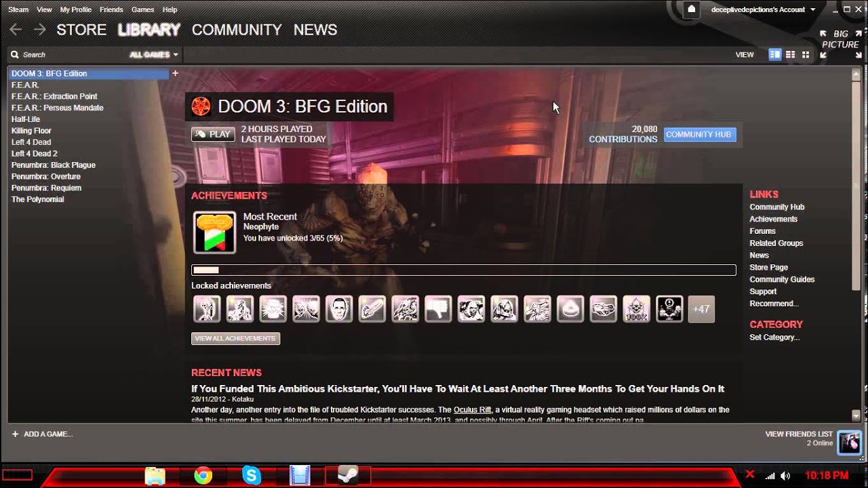Open the Store Page link
The height and width of the screenshot is (488, 868).
point(768,267)
